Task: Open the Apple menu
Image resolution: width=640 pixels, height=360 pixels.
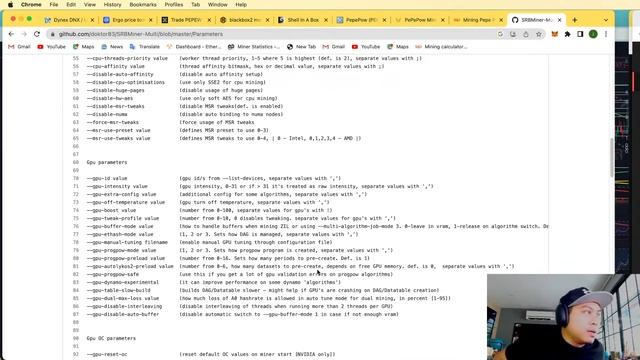Action: pos(10,4)
